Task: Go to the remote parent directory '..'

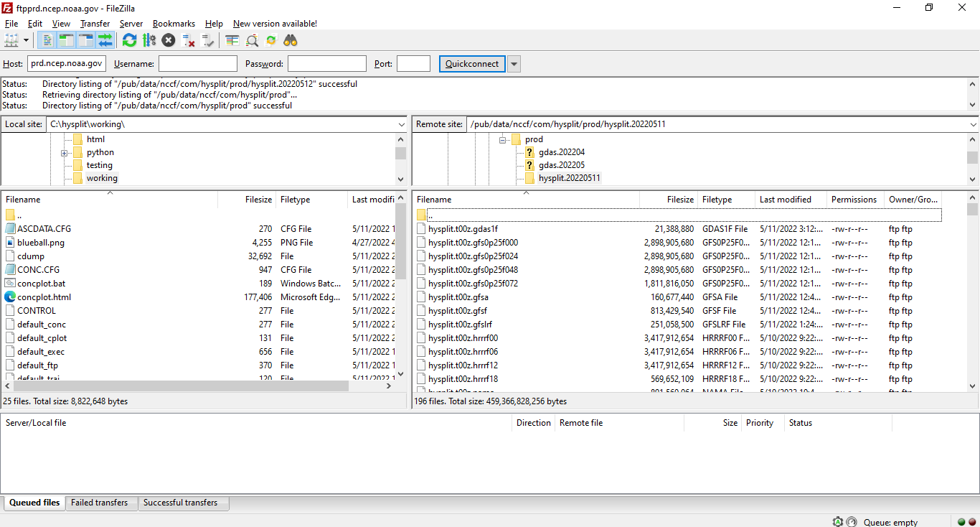Action: [679, 215]
